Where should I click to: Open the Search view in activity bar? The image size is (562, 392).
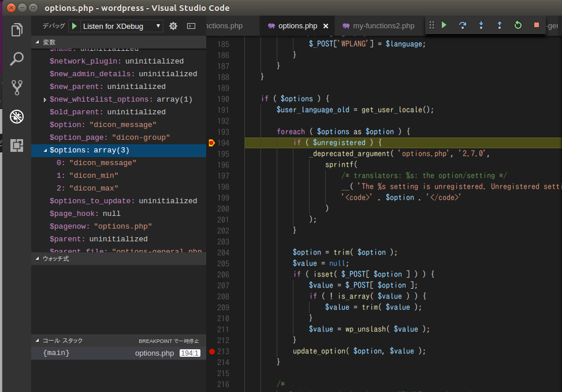click(17, 59)
